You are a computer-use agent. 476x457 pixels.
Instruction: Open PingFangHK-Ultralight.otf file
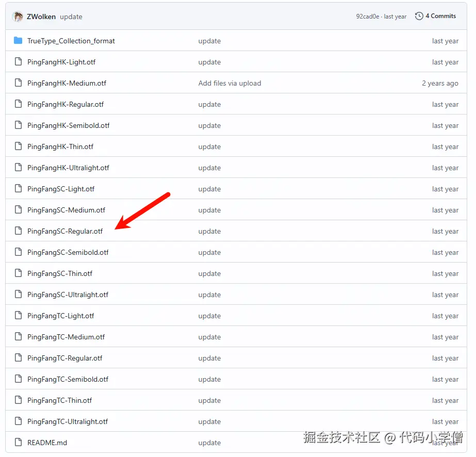coord(68,168)
